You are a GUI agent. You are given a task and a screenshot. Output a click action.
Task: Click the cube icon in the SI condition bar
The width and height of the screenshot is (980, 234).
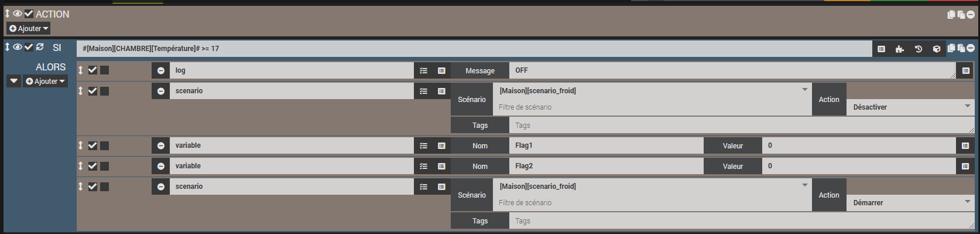[x=936, y=49]
